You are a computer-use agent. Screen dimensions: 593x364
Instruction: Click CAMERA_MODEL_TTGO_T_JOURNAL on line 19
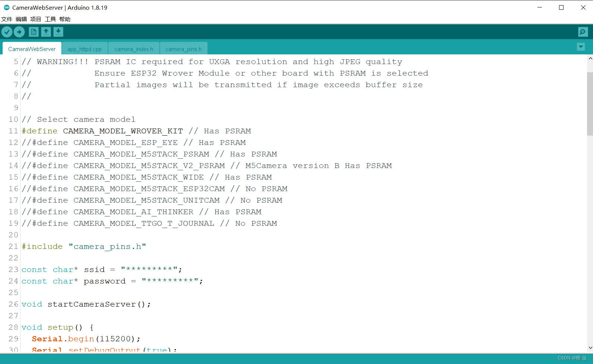tap(144, 224)
